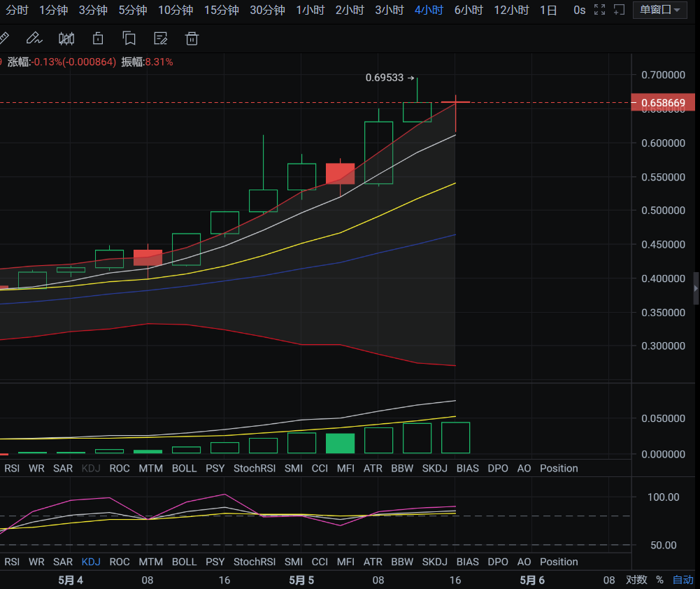
Task: Open the 单窗口 window layout dropdown
Action: pyautogui.click(x=659, y=10)
